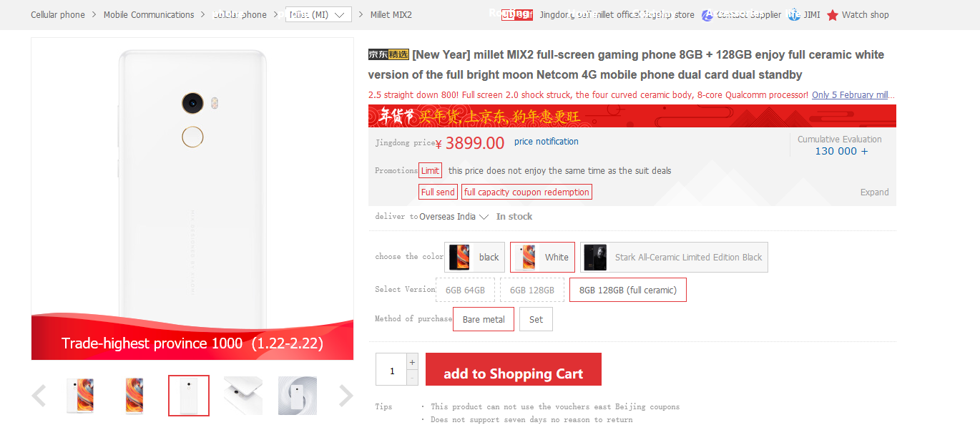This screenshot has height=425, width=980.
Task: Show next product thumbnails with right arrow
Action: (x=346, y=396)
